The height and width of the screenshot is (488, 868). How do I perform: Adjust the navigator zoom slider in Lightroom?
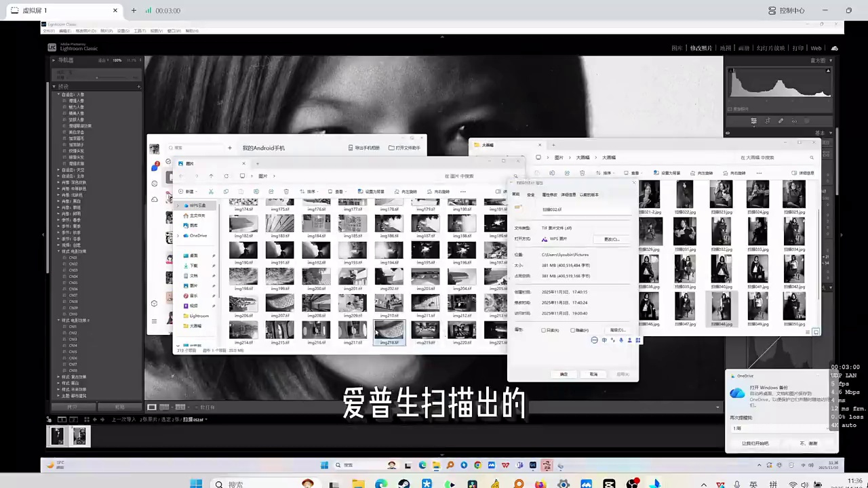[x=98, y=77]
